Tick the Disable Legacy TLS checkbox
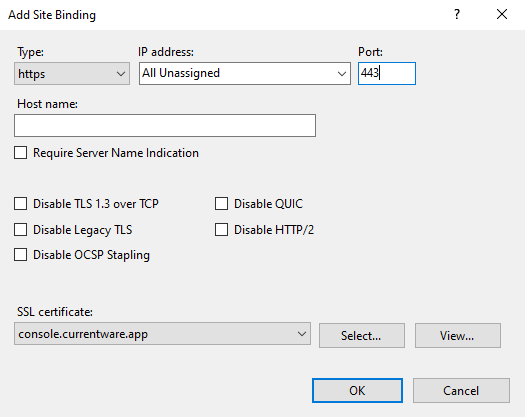 pyautogui.click(x=20, y=230)
